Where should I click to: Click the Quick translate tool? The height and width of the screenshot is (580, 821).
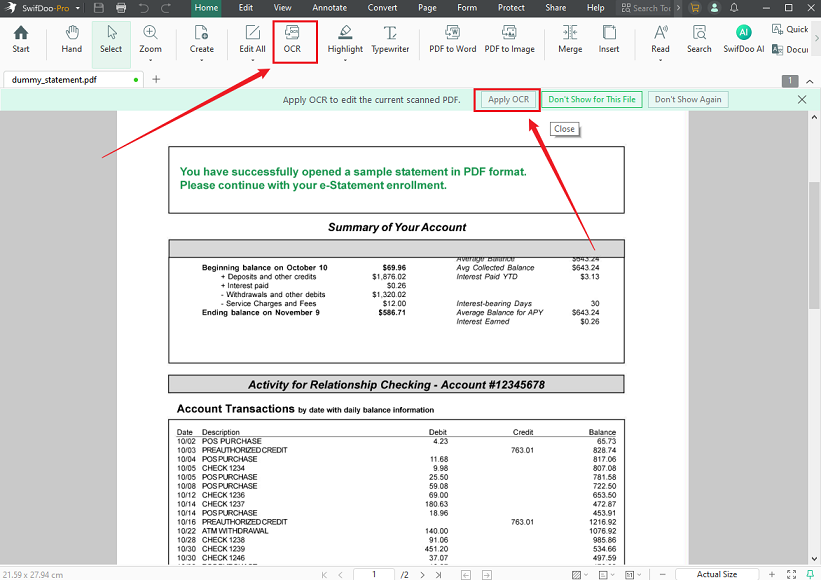coord(790,29)
